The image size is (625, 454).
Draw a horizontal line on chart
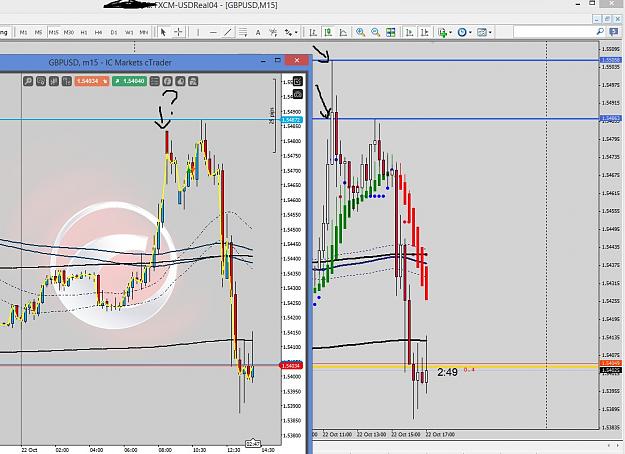point(213,32)
